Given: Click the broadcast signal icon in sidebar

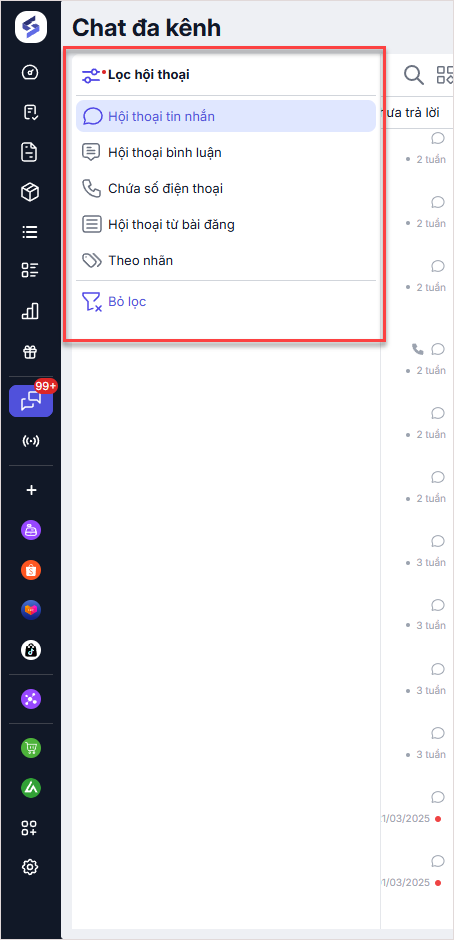Looking at the screenshot, I should pos(31,441).
